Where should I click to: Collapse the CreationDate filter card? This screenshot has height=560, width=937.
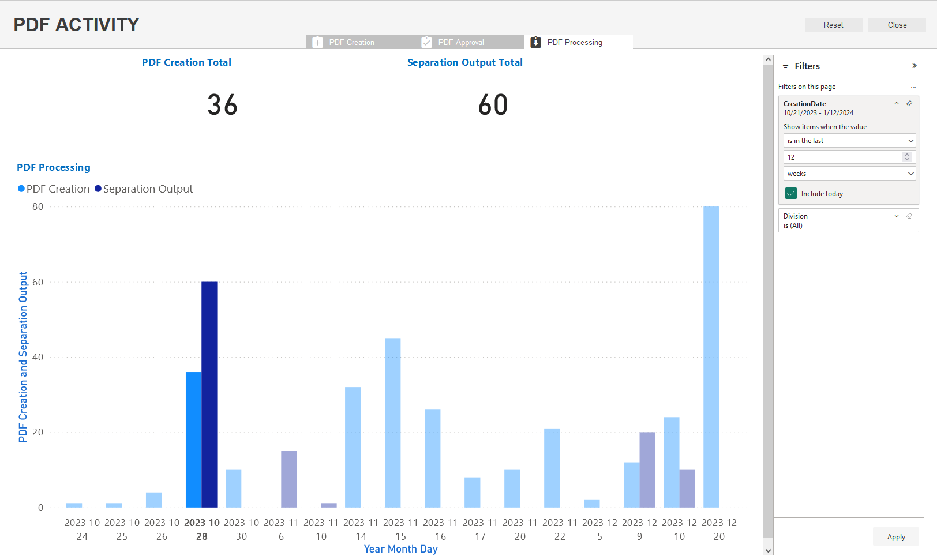(897, 104)
